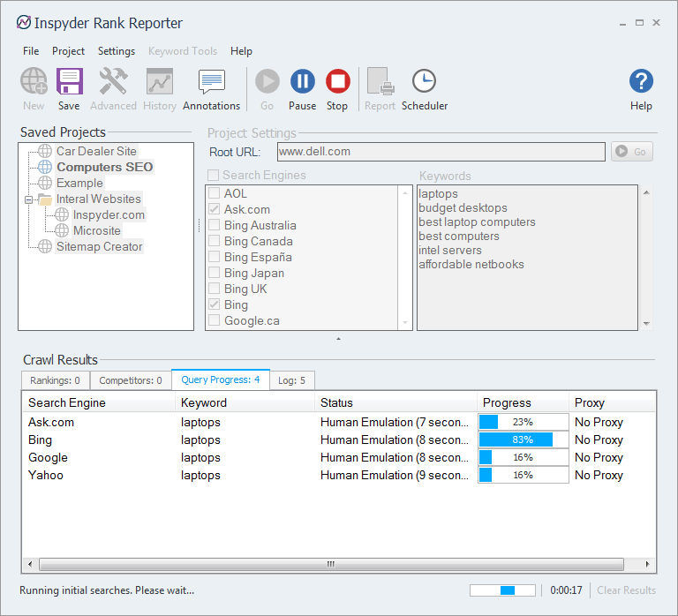Save the project with the floppy icon
Viewport: 678px width, 616px height.
click(x=69, y=81)
